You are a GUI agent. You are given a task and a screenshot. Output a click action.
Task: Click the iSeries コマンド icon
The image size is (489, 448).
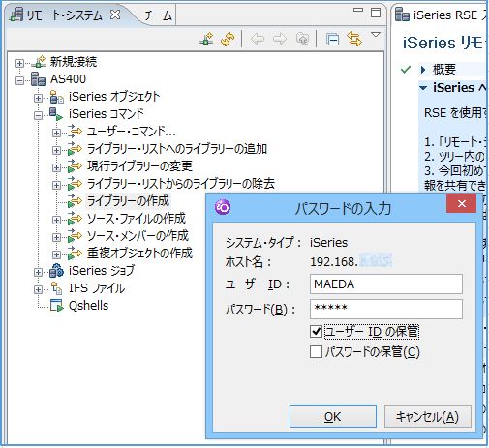coord(56,114)
